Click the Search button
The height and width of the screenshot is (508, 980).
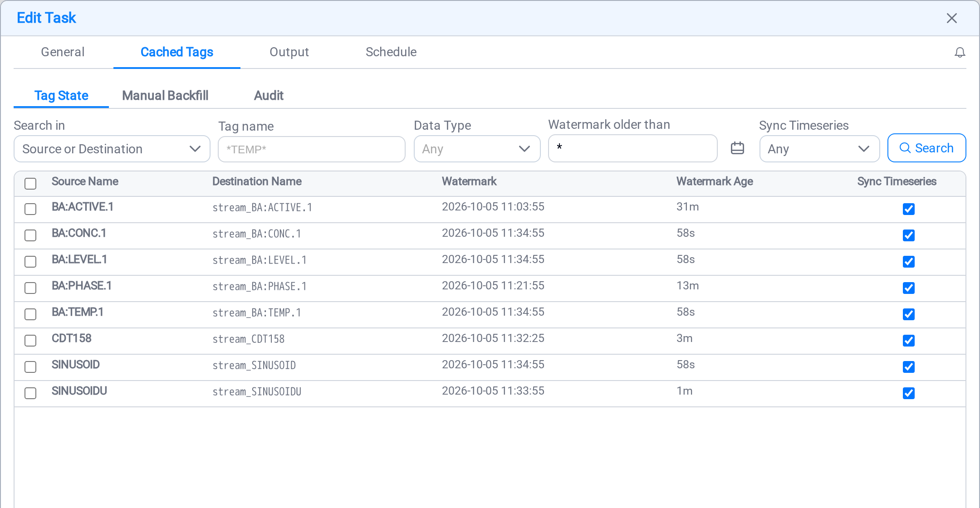[x=926, y=148]
